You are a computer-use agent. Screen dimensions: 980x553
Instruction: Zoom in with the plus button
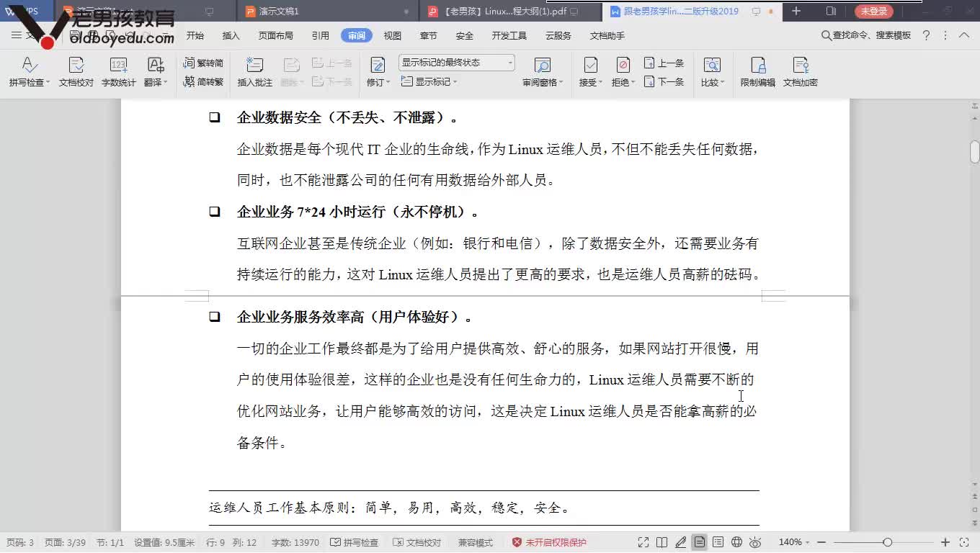(945, 542)
